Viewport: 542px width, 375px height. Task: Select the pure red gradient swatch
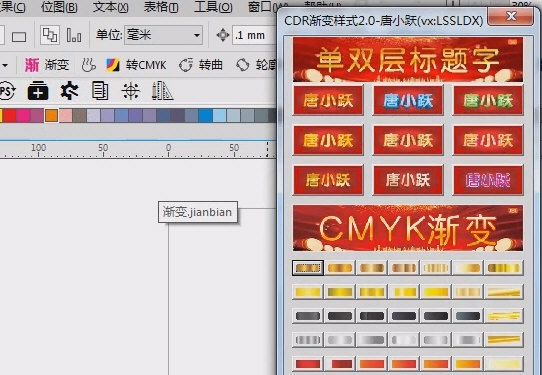308,364
